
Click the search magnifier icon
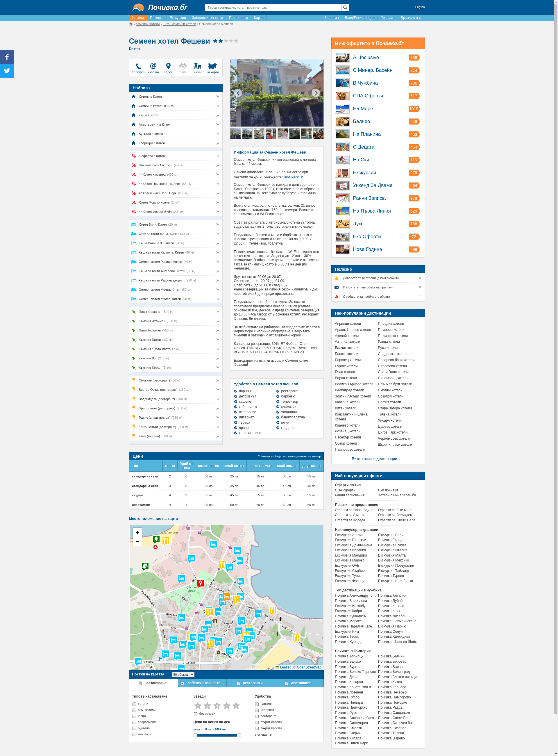[x=345, y=8]
